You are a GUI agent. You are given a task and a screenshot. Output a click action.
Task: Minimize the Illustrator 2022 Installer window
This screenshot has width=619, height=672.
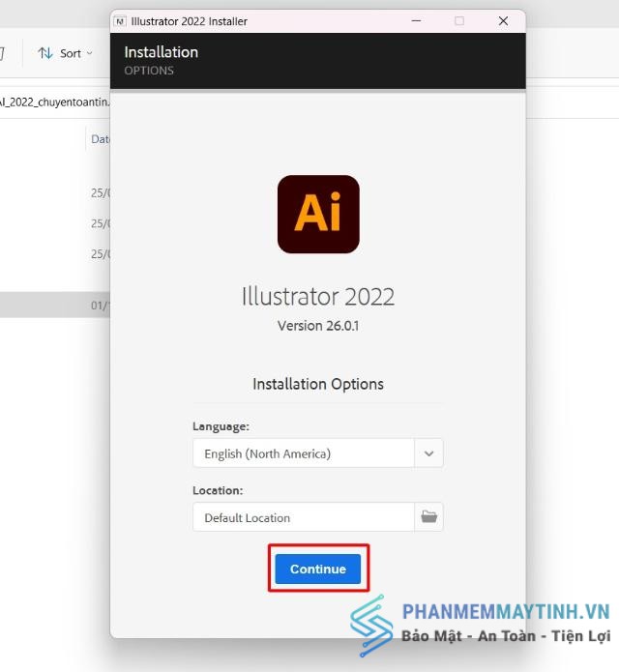416,21
